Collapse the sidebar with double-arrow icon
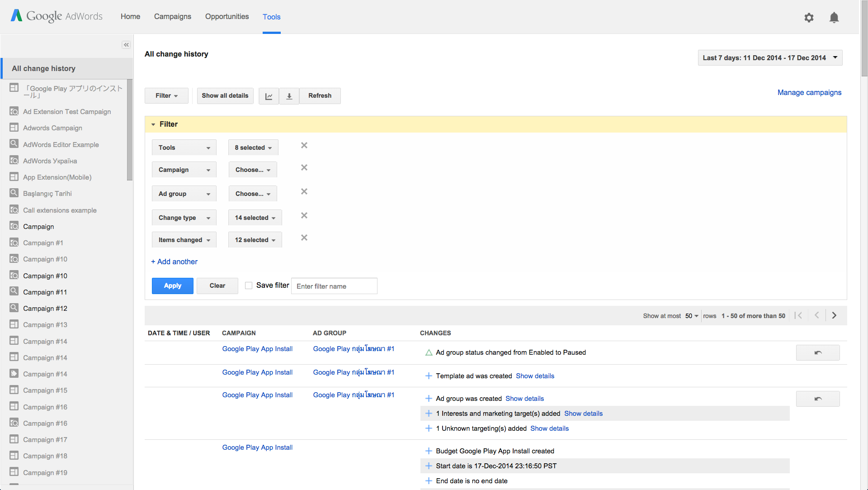Image resolution: width=868 pixels, height=490 pixels. 126,45
